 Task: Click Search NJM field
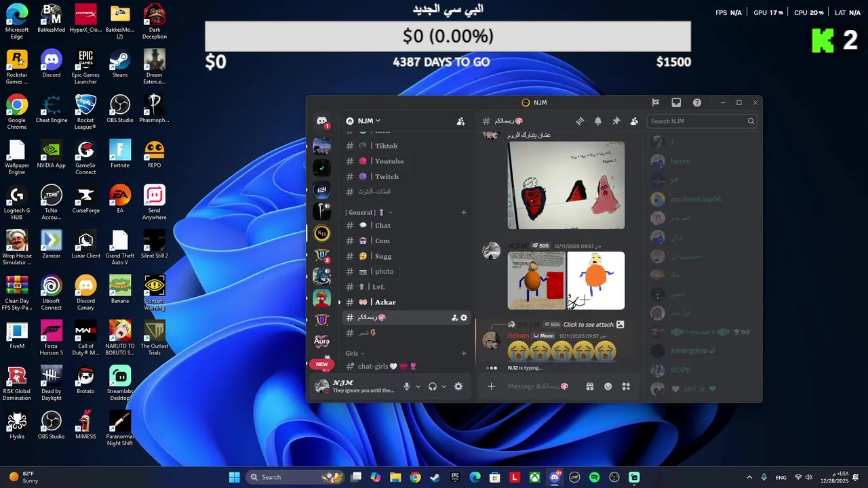[701, 121]
